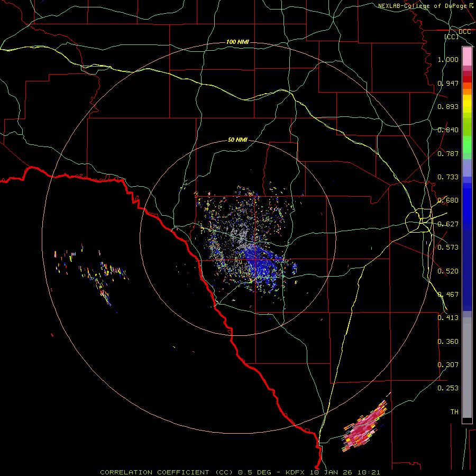Click the 0.840 scale value
Screen dimensions: 476x476
(x=448, y=130)
